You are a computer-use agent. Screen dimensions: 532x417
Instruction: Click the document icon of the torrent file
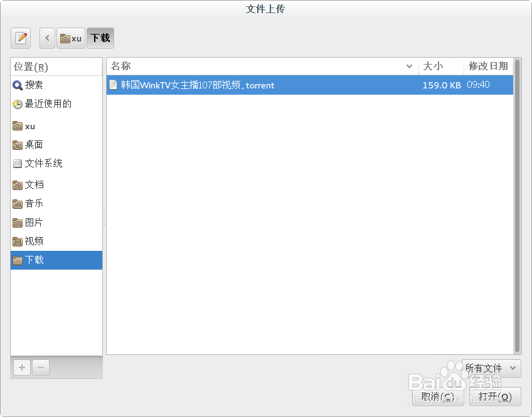(x=113, y=85)
